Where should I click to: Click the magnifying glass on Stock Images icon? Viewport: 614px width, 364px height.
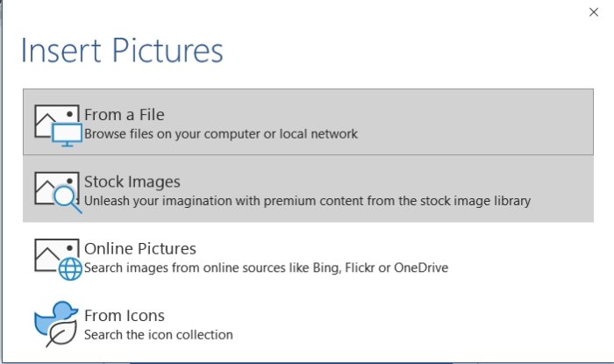[x=67, y=201]
